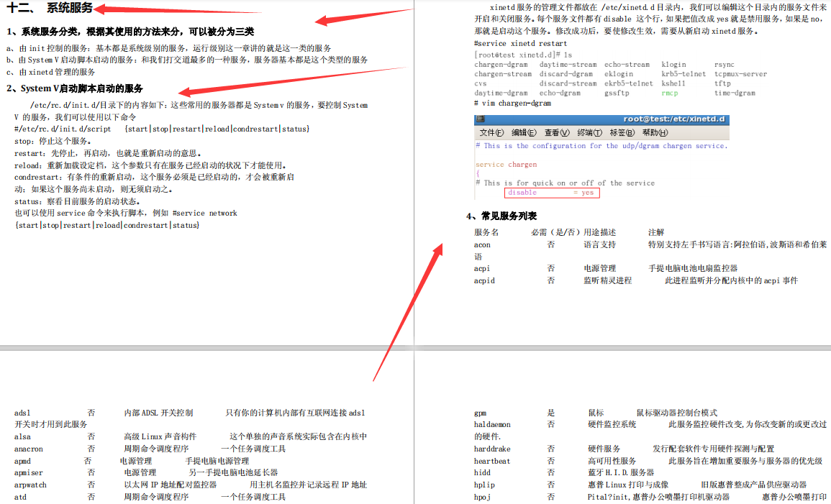Click service name anacron in table

click(x=29, y=449)
